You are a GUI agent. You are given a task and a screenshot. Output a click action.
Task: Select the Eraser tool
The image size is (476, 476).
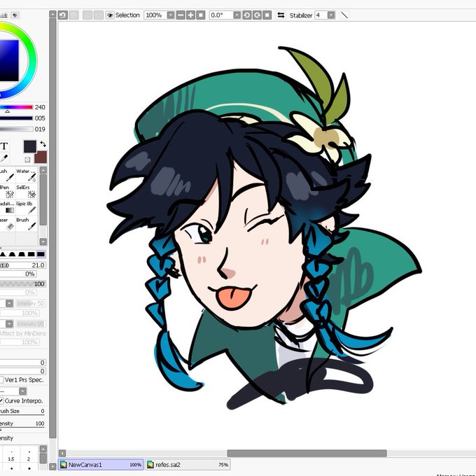7,224
